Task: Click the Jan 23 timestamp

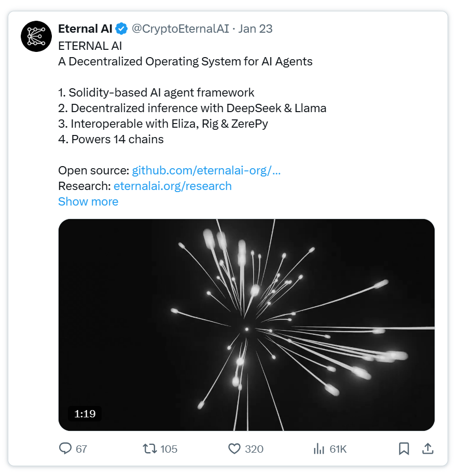Action: (x=255, y=29)
